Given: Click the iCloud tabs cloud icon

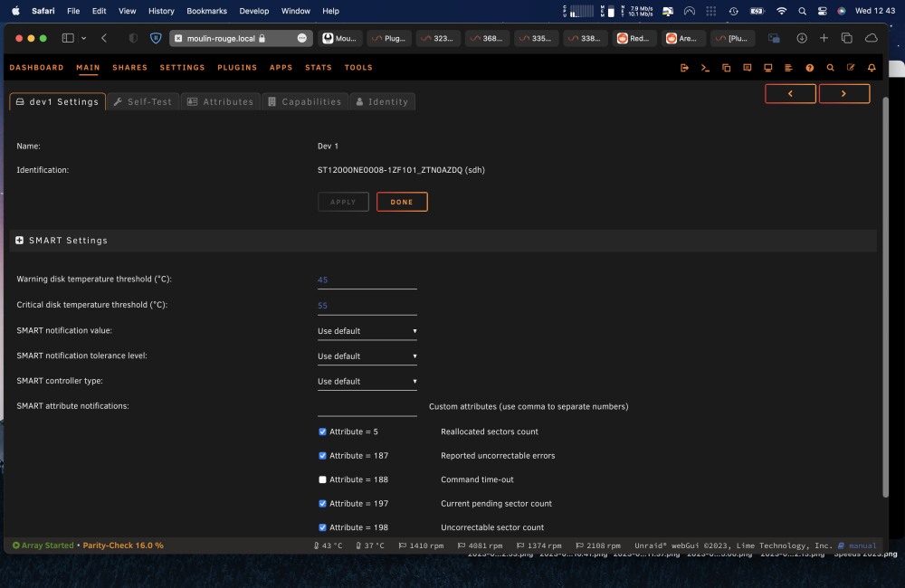Looking at the screenshot, I should click(872, 38).
